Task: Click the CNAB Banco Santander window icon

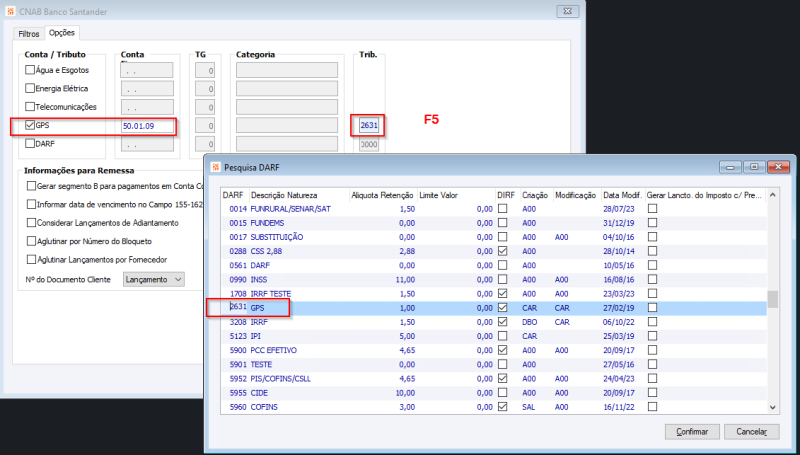Action: tap(11, 11)
